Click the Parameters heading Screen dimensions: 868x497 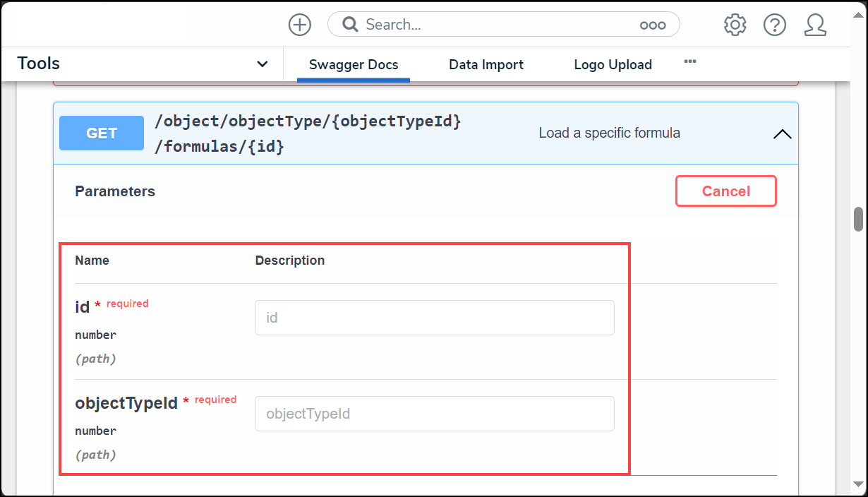pos(115,191)
